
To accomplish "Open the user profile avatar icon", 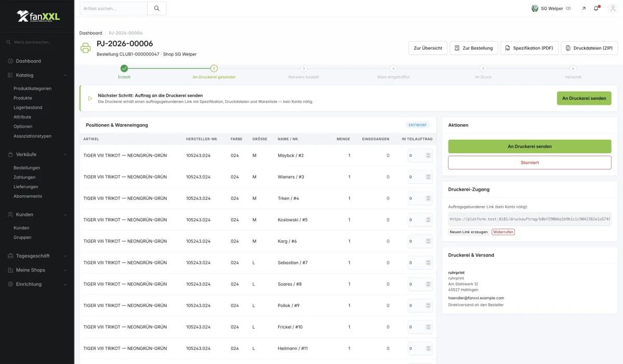I will pos(612,8).
